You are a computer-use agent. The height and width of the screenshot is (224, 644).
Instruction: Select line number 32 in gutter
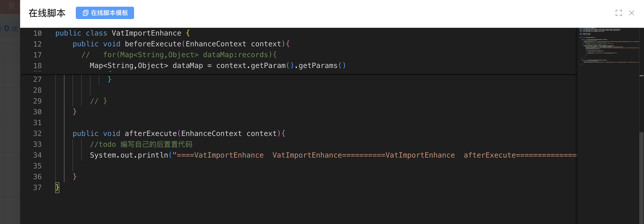[37, 134]
